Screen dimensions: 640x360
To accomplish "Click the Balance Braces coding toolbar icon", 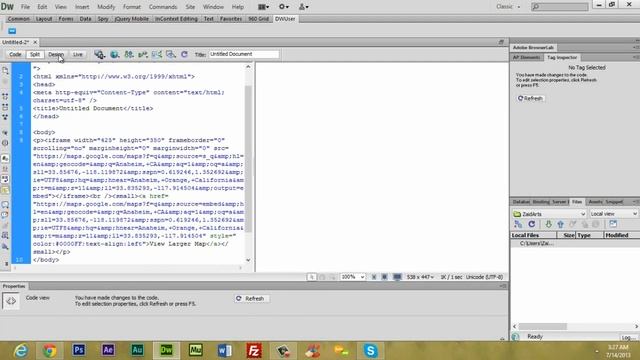I will tap(5, 143).
